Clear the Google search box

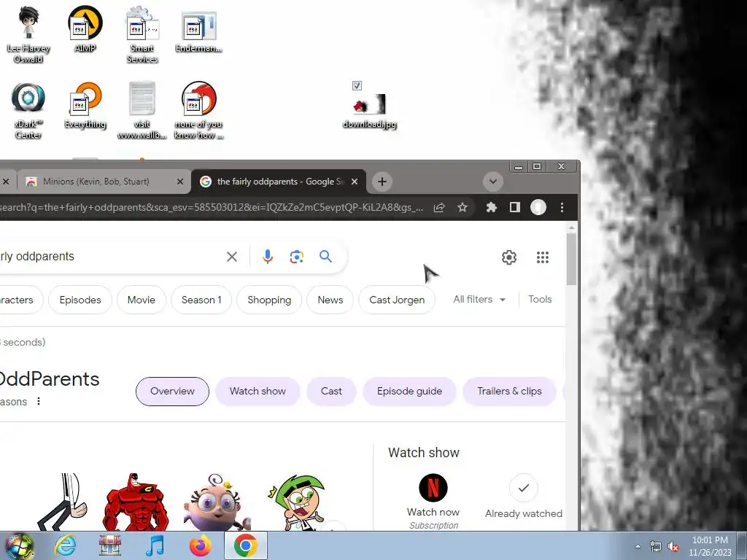click(232, 257)
